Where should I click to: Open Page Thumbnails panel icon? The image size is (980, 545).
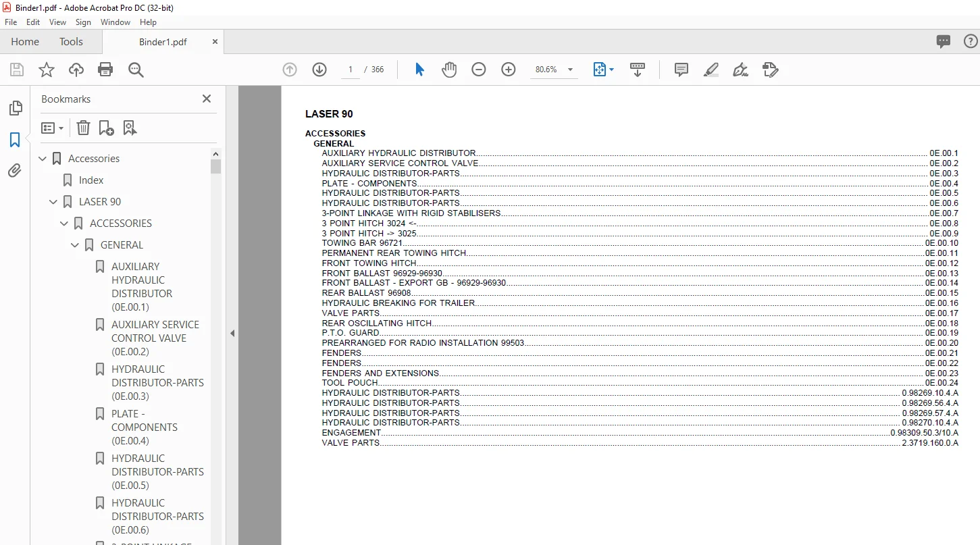click(x=15, y=108)
